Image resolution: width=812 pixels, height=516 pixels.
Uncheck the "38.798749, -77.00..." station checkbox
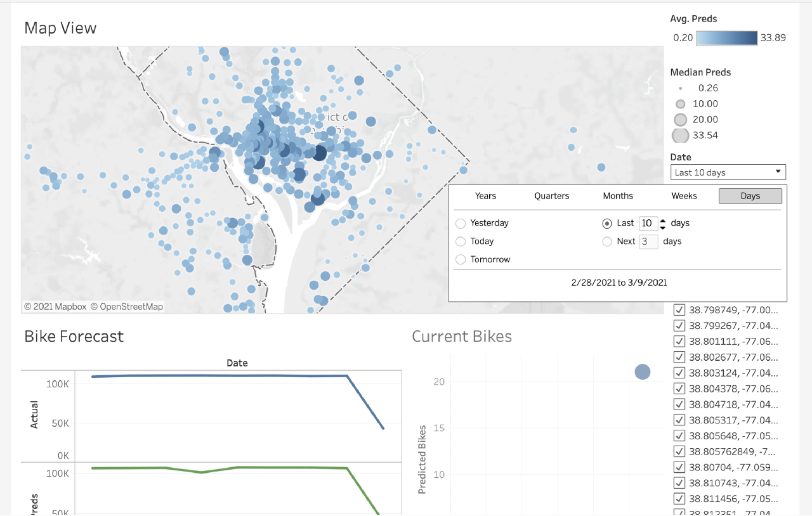(x=679, y=310)
